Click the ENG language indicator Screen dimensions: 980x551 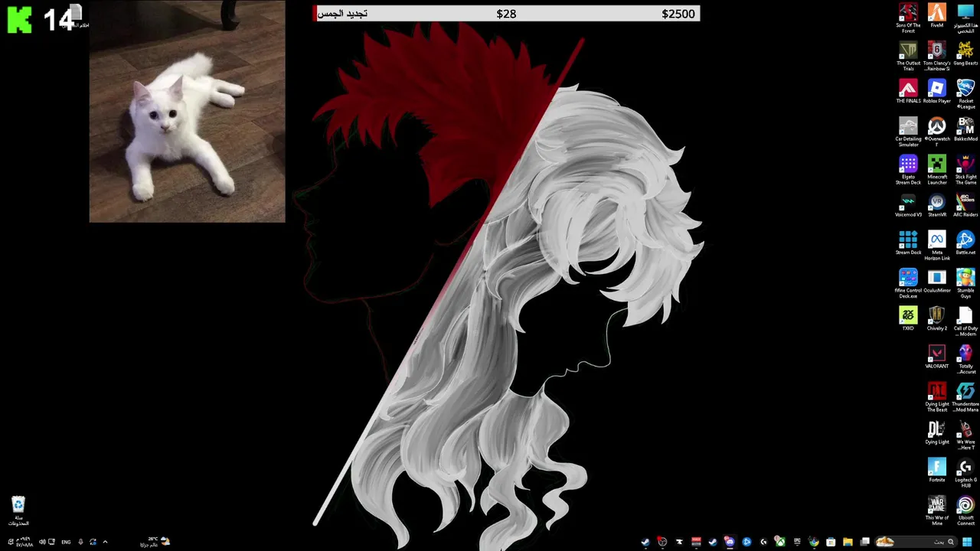pos(66,542)
